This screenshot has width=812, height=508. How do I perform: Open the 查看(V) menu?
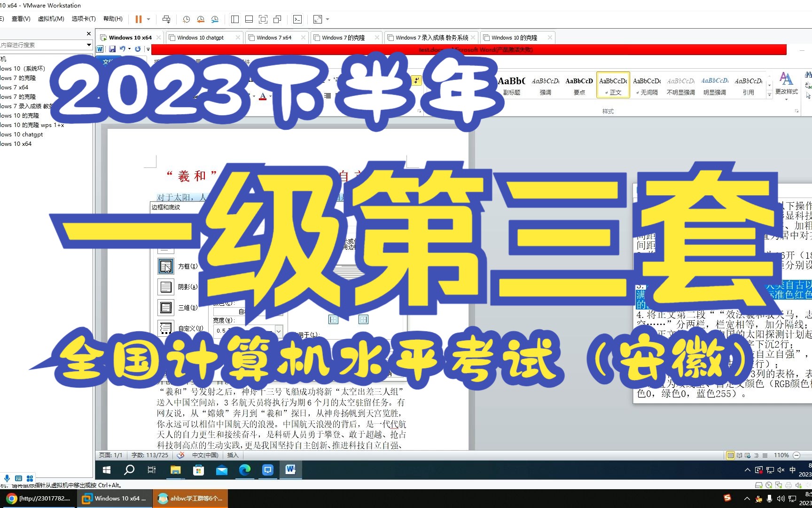coord(21,19)
